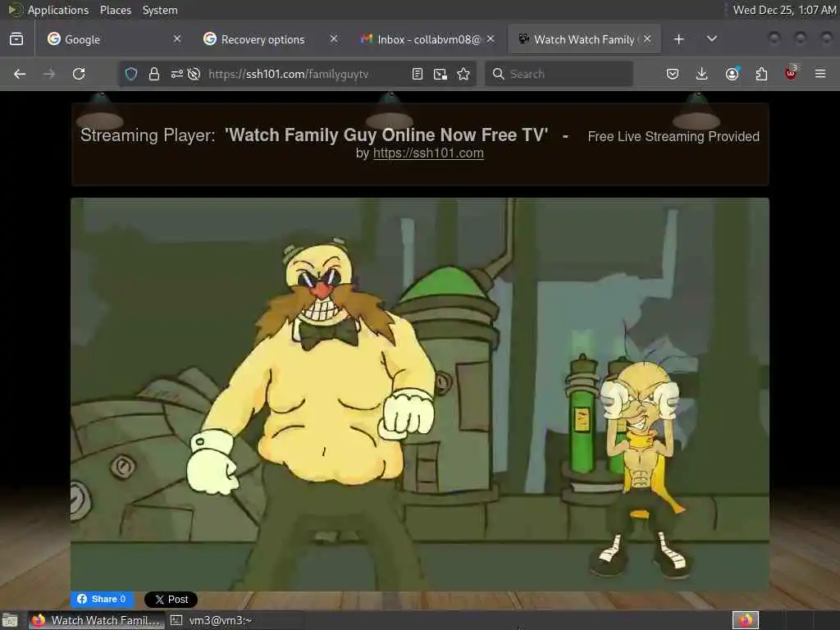Reload the current page
This screenshot has width=840, height=630.
tap(79, 74)
